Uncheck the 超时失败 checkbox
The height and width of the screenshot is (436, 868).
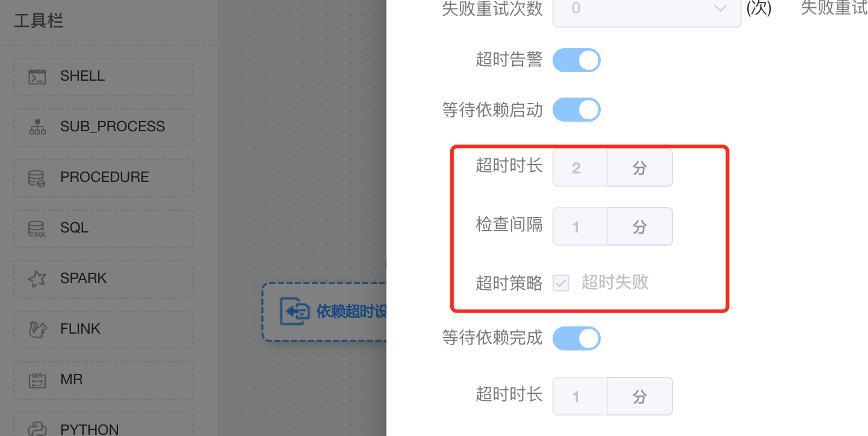coord(561,282)
